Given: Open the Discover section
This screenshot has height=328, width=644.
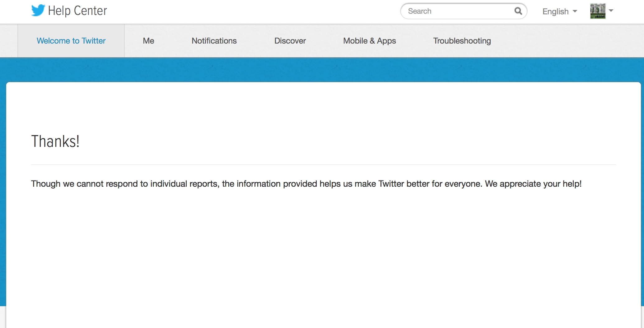Looking at the screenshot, I should point(289,40).
